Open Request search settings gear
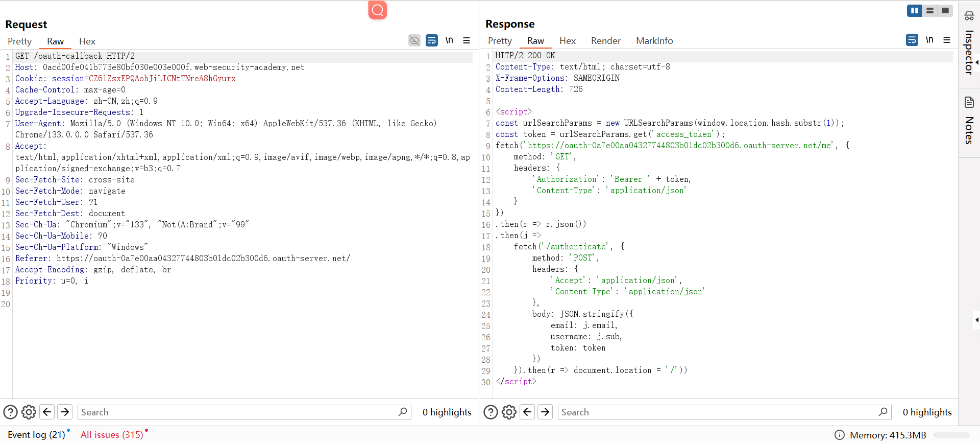980x443 pixels. pos(29,412)
